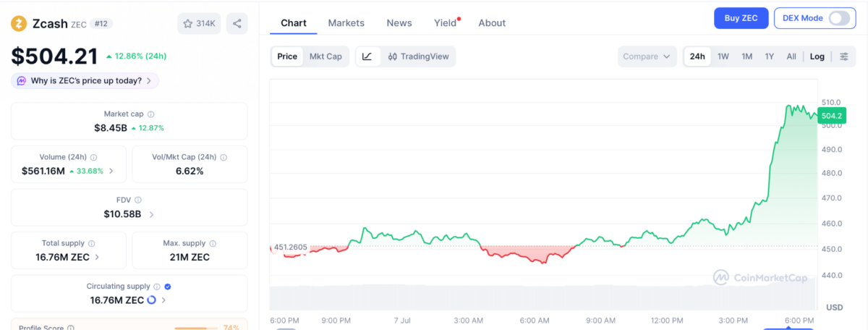Viewport: 868px width, 330px height.
Task: Click the Zcash coin logo icon
Action: 19,23
